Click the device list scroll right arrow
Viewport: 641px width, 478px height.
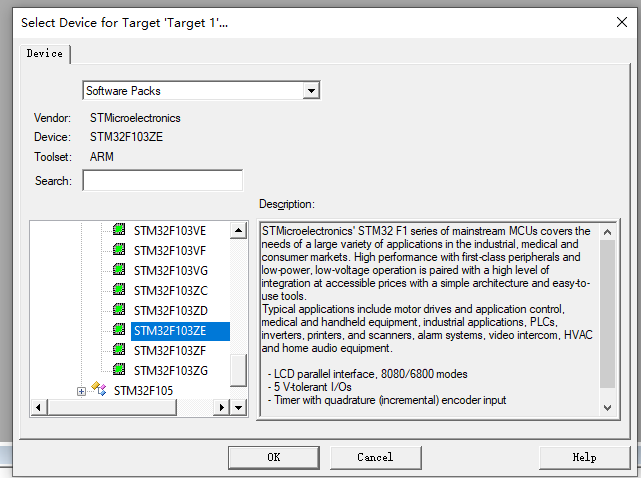tap(221, 407)
